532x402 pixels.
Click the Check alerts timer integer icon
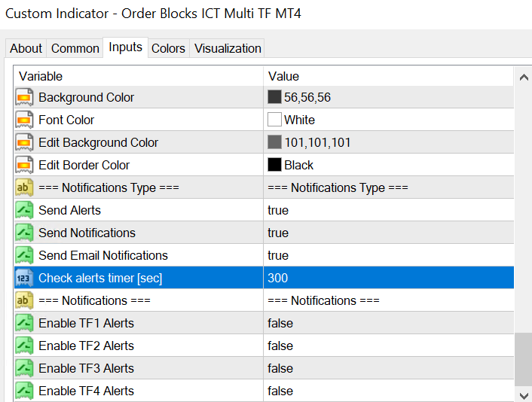[x=24, y=278]
